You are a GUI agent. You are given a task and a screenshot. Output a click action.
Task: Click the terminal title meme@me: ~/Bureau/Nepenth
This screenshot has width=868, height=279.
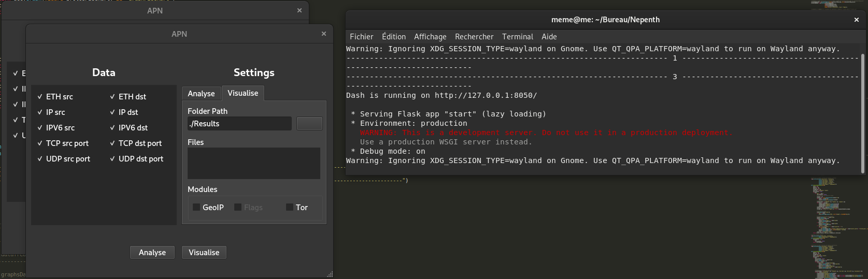(605, 20)
